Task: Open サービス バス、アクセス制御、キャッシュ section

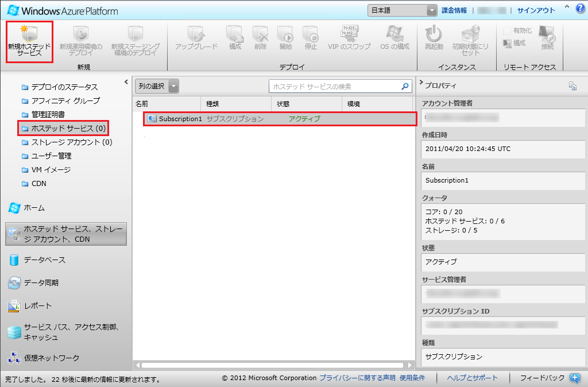Action: coord(64,332)
